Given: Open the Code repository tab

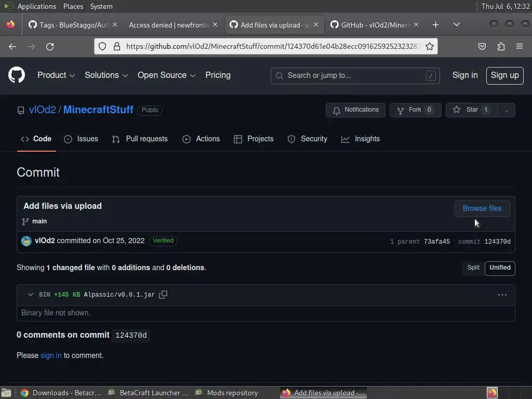Looking at the screenshot, I should [36, 139].
